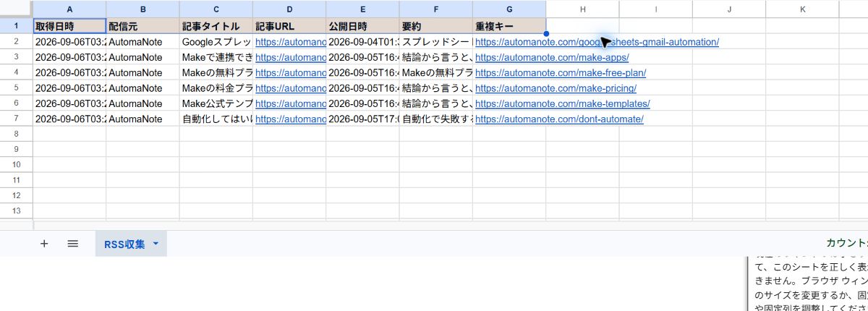Open the google-sheets-gmail-automation link

(597, 42)
